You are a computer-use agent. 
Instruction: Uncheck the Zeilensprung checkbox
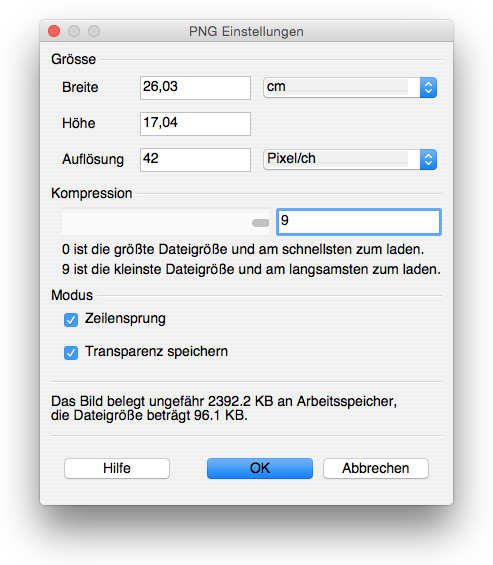pos(71,320)
